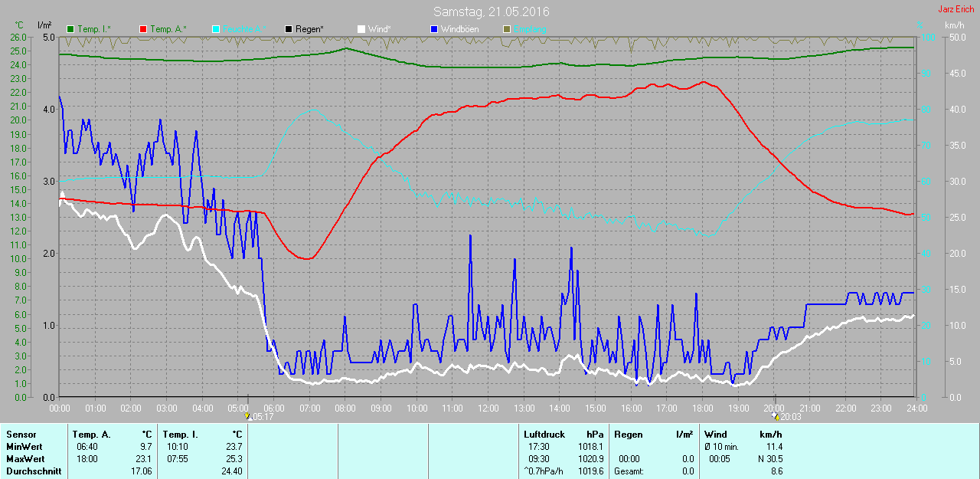
Task: Click the 12:00 time axis label
Action: (x=488, y=408)
